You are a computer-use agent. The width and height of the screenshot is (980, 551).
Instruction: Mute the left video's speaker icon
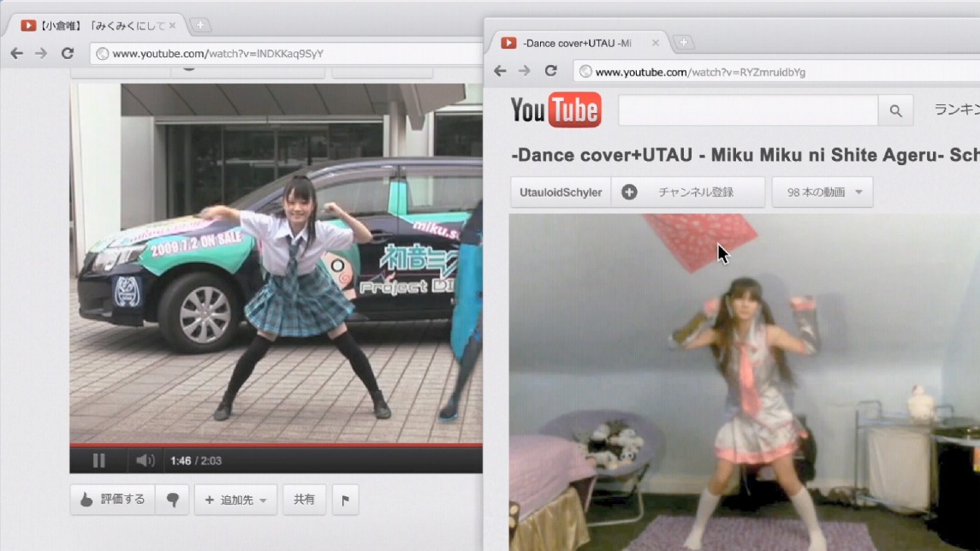145,460
